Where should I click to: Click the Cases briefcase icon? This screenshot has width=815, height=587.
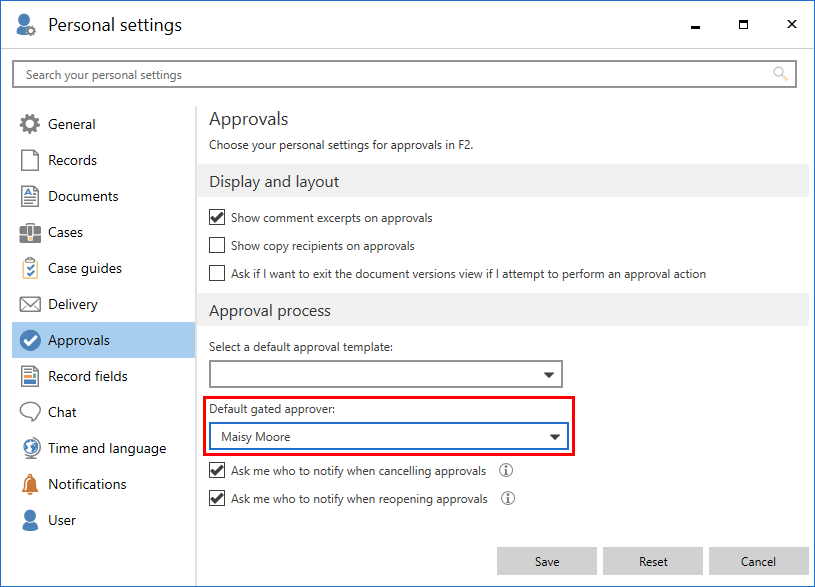pos(30,232)
